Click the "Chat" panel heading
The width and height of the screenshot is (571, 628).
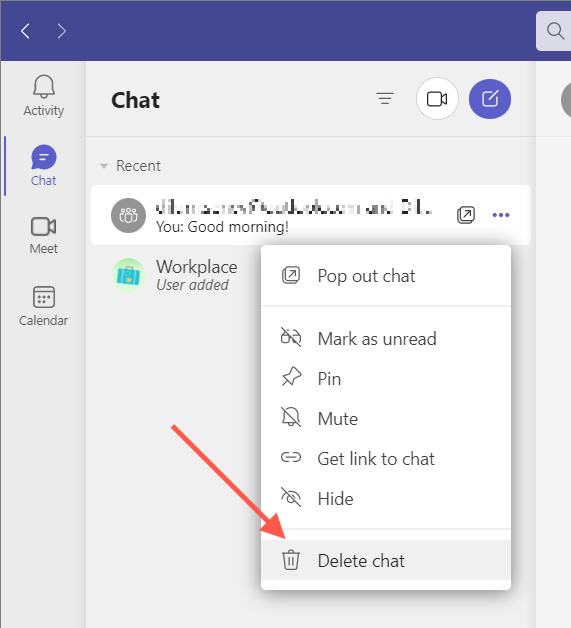(x=135, y=100)
